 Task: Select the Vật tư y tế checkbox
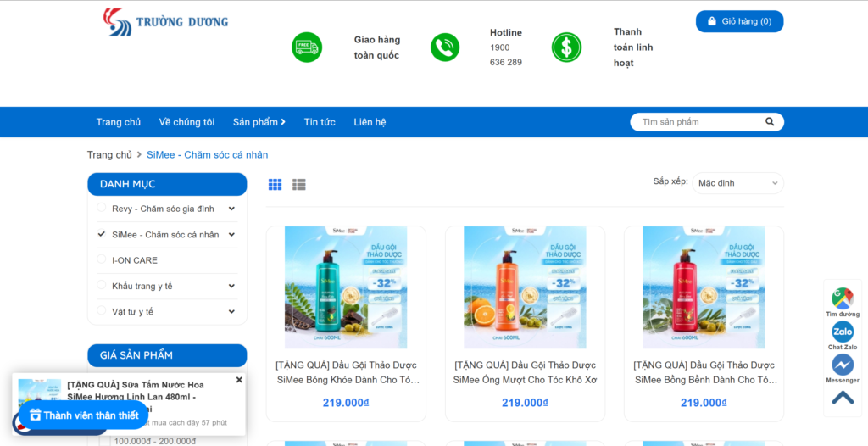(x=102, y=310)
